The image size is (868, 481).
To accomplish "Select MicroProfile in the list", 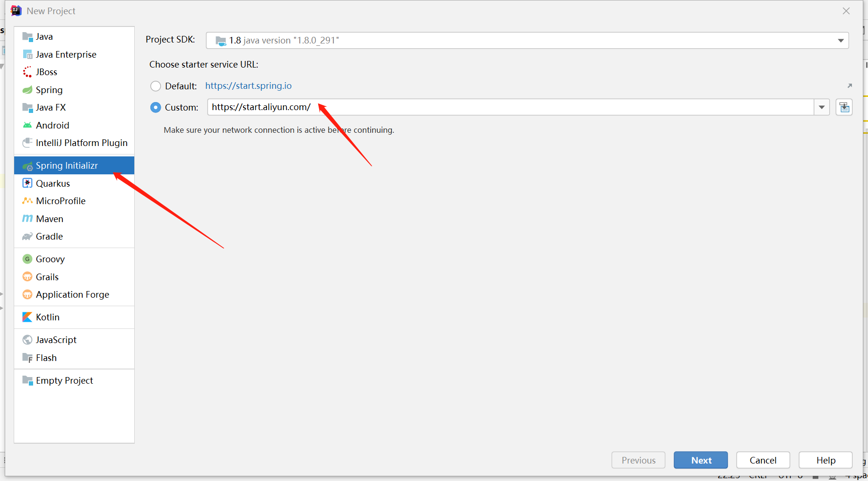I will coord(74,201).
